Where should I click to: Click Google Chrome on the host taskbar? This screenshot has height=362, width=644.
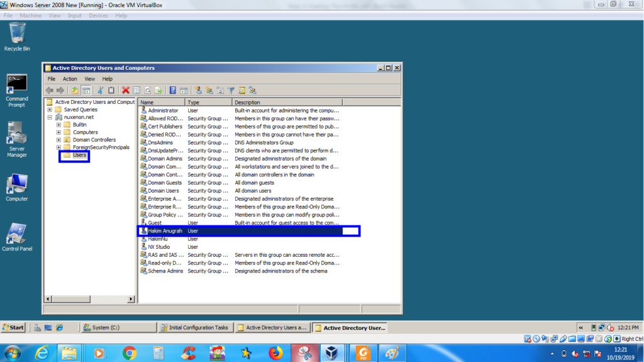tap(130, 353)
